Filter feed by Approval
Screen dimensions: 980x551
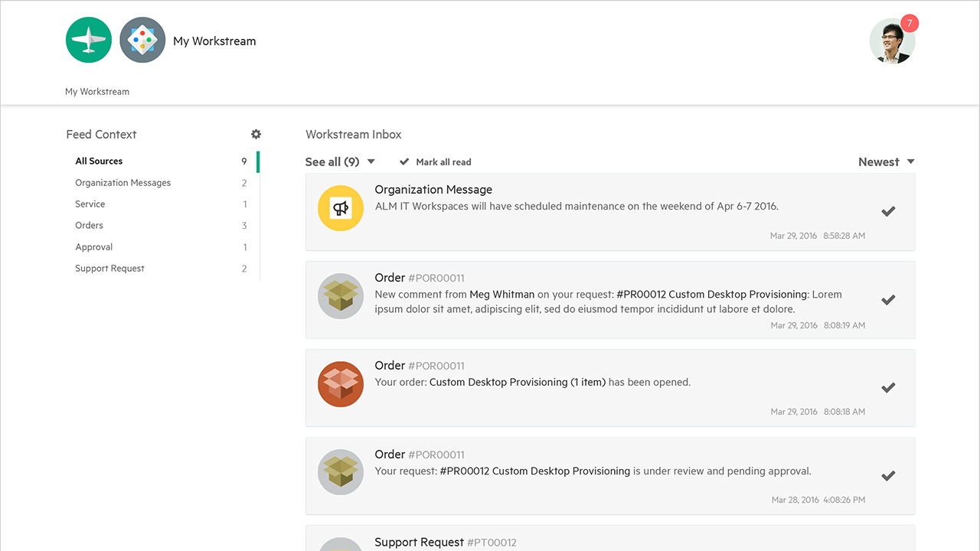click(162, 247)
